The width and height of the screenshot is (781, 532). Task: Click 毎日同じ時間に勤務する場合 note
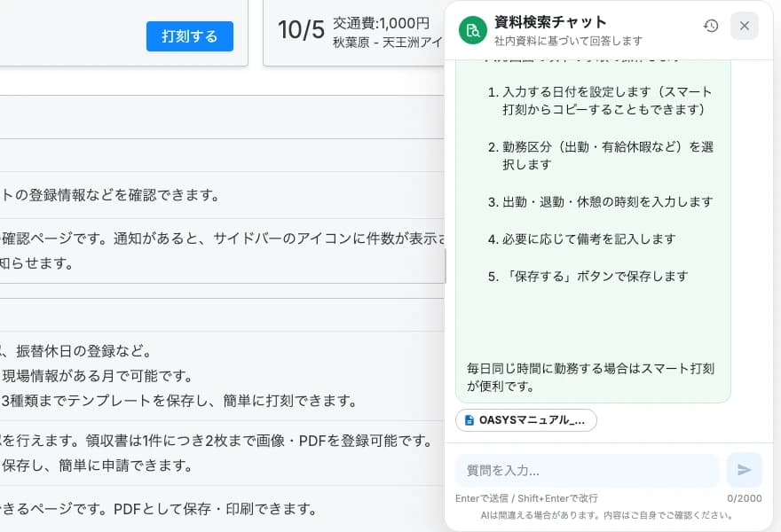[591, 377]
